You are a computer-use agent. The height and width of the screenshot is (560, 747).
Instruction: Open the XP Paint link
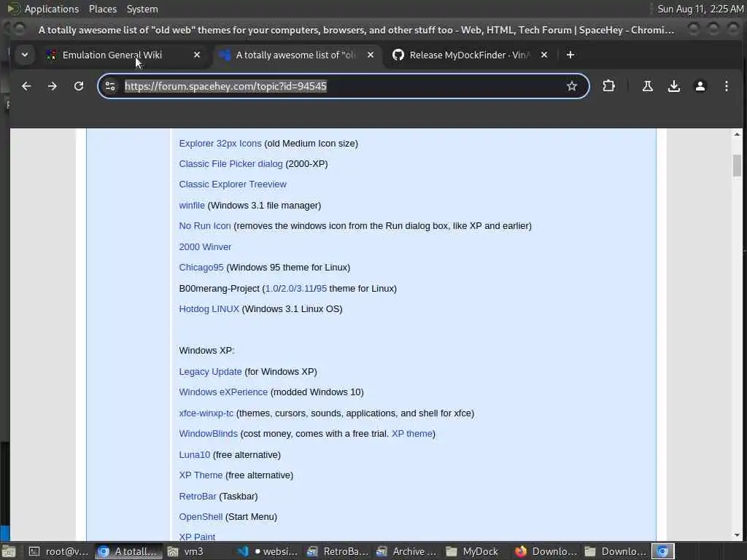[x=197, y=537]
